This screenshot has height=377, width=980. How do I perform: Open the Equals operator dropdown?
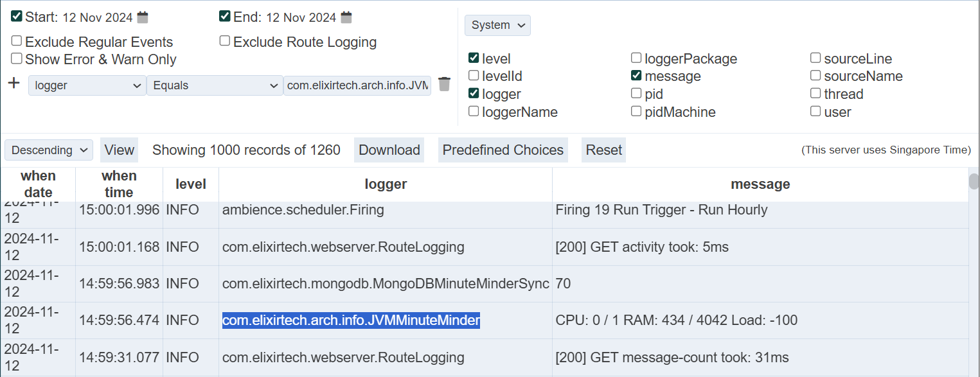click(215, 85)
